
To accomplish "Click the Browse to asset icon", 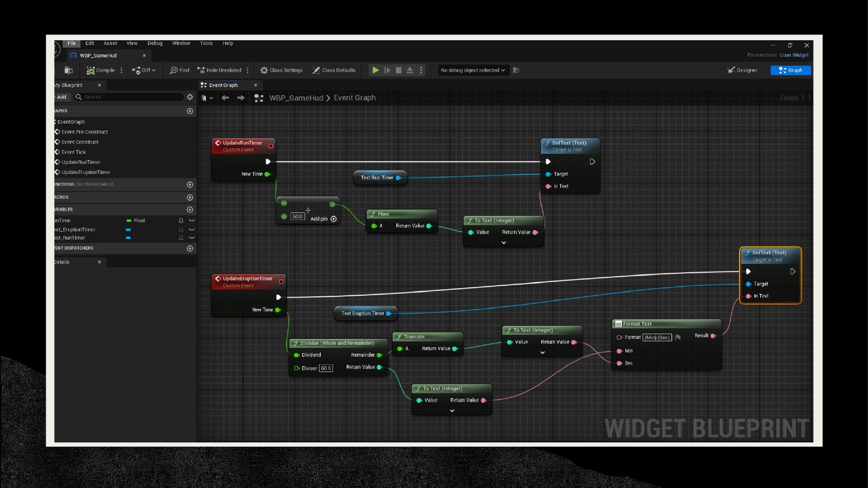I will point(69,70).
